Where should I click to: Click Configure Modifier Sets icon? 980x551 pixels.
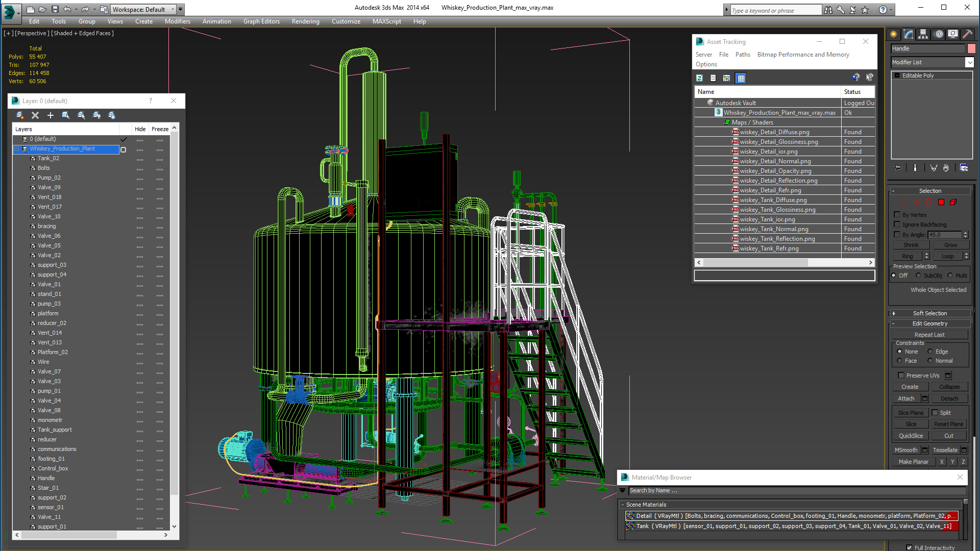(x=964, y=168)
